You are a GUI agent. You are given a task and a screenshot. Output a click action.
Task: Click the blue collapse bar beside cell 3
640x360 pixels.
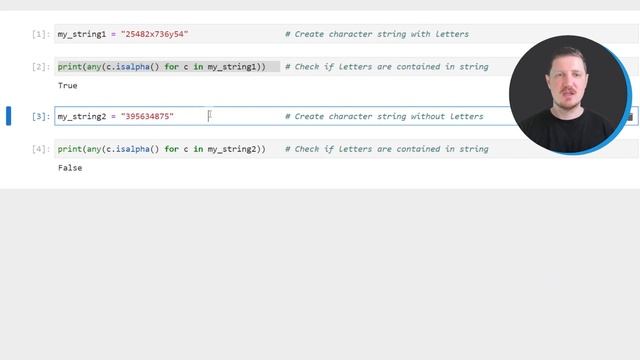(x=9, y=116)
